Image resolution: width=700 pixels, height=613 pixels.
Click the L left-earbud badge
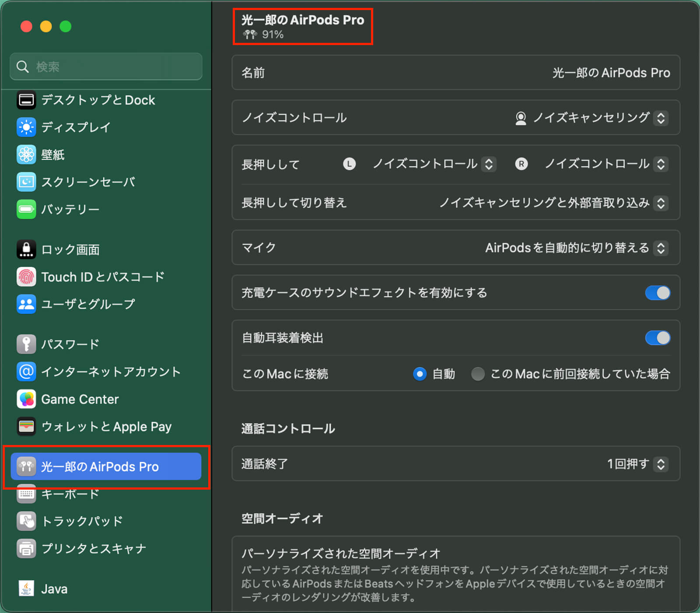[x=349, y=164]
